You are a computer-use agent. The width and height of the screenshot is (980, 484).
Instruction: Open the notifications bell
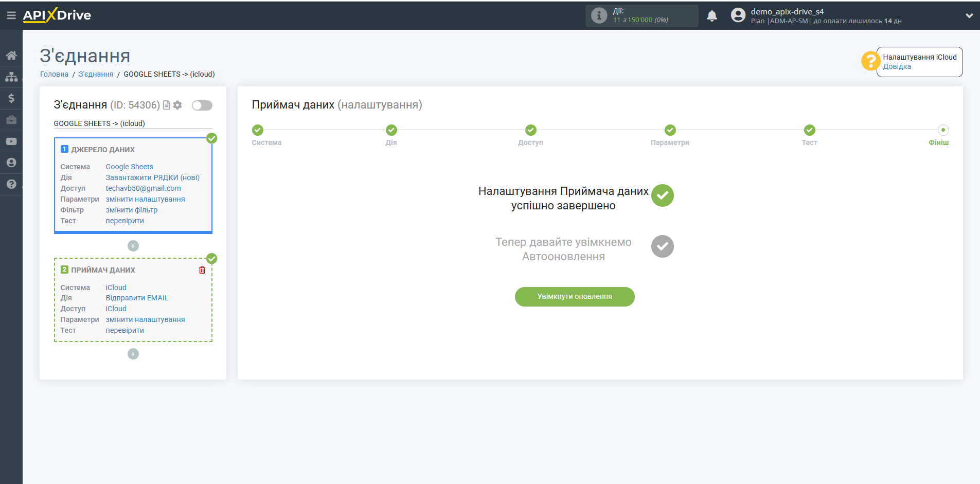point(712,16)
